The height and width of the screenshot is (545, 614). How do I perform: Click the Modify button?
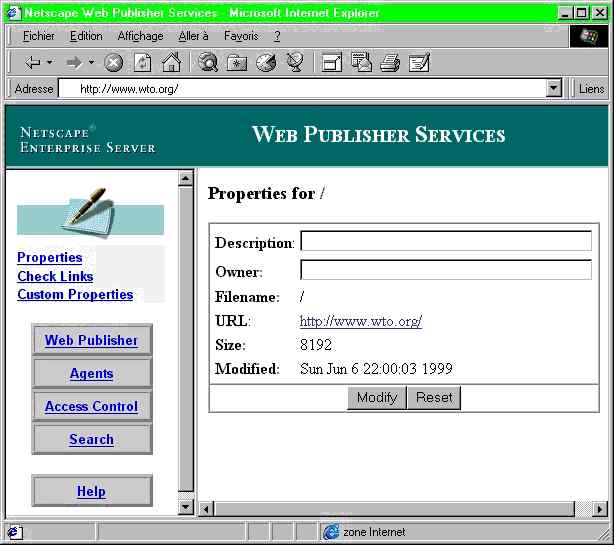click(x=377, y=397)
